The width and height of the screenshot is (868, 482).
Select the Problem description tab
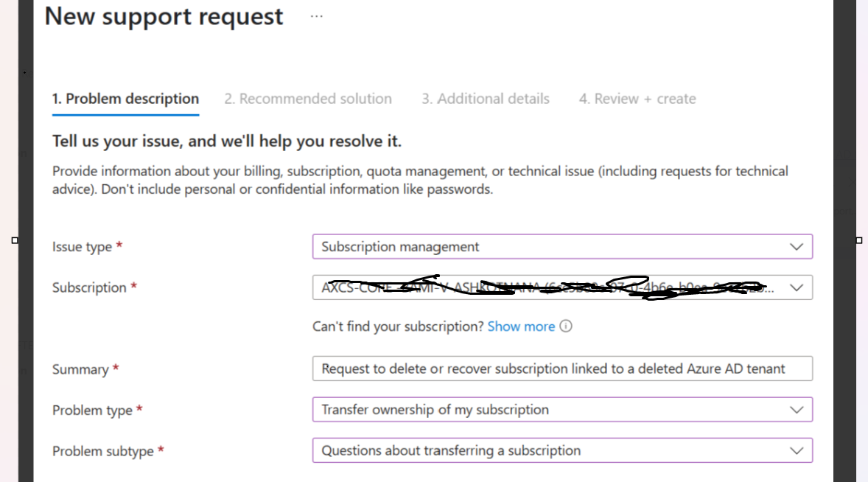coord(125,98)
